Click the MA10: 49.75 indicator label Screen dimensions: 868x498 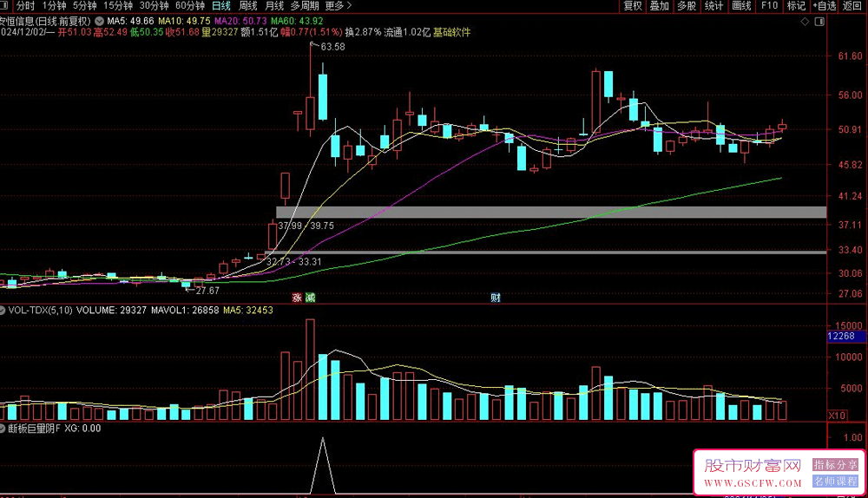coord(184,21)
